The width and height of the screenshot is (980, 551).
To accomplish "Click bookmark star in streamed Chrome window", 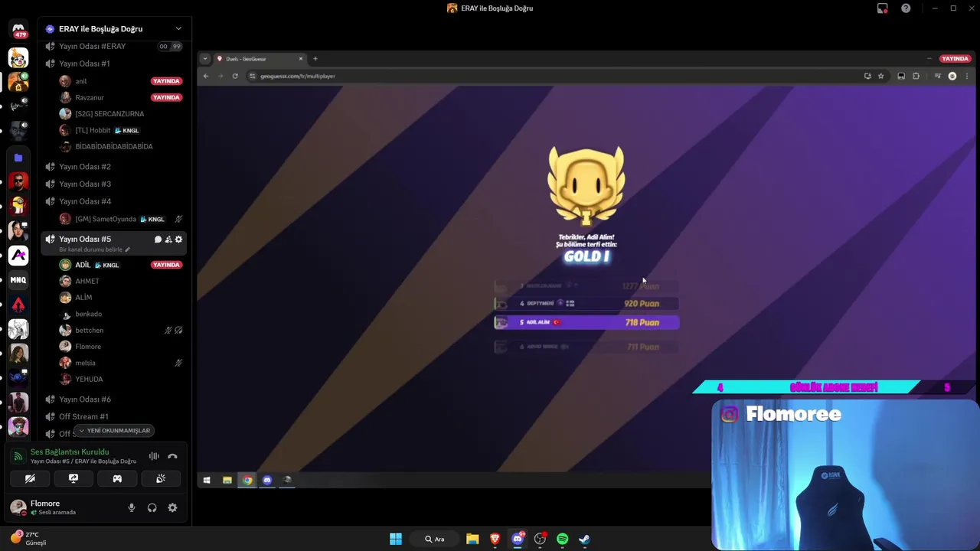I will [x=881, y=76].
